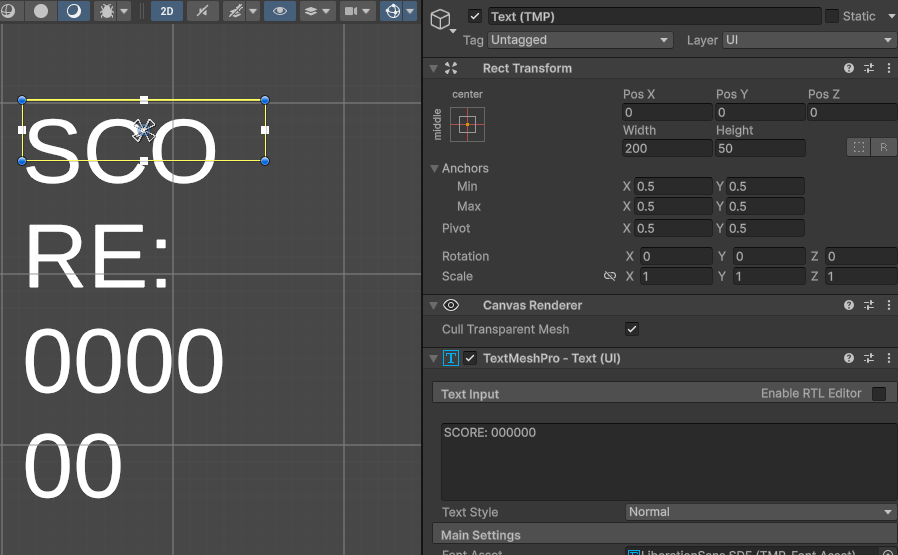Image resolution: width=898 pixels, height=555 pixels.
Task: Collapse the Anchors foldout
Action: tap(434, 168)
